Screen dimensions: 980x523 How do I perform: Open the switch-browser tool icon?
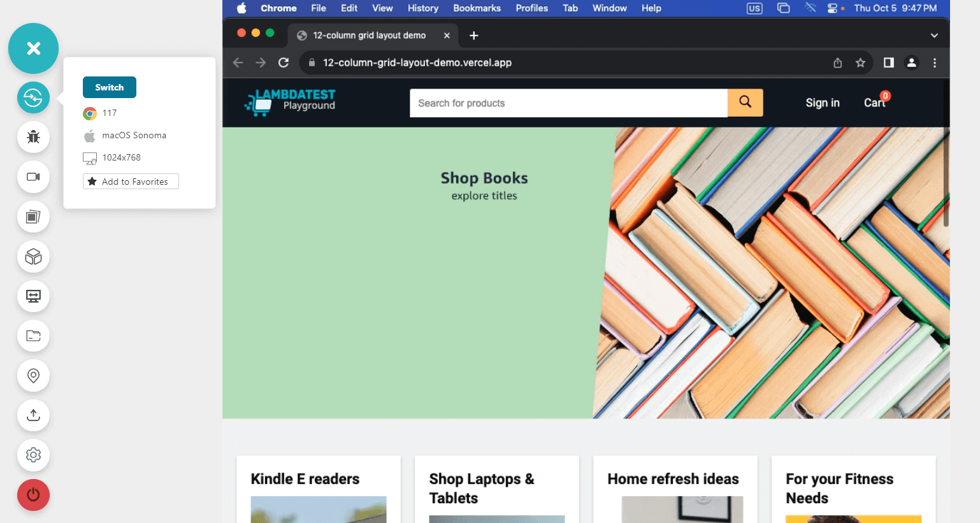[33, 97]
